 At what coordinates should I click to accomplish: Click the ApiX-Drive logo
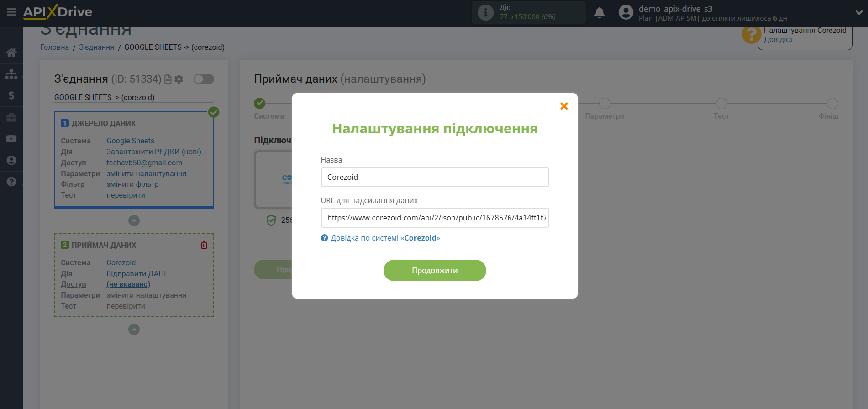click(58, 12)
